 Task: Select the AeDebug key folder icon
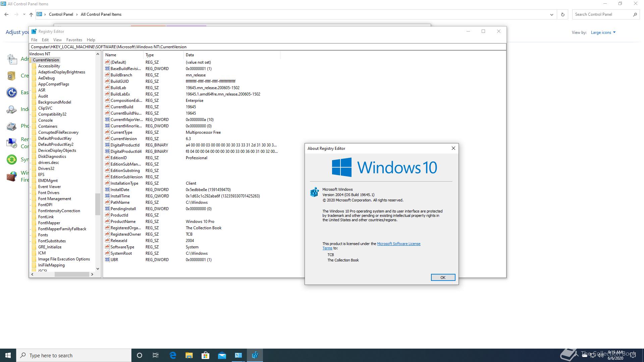click(34, 78)
